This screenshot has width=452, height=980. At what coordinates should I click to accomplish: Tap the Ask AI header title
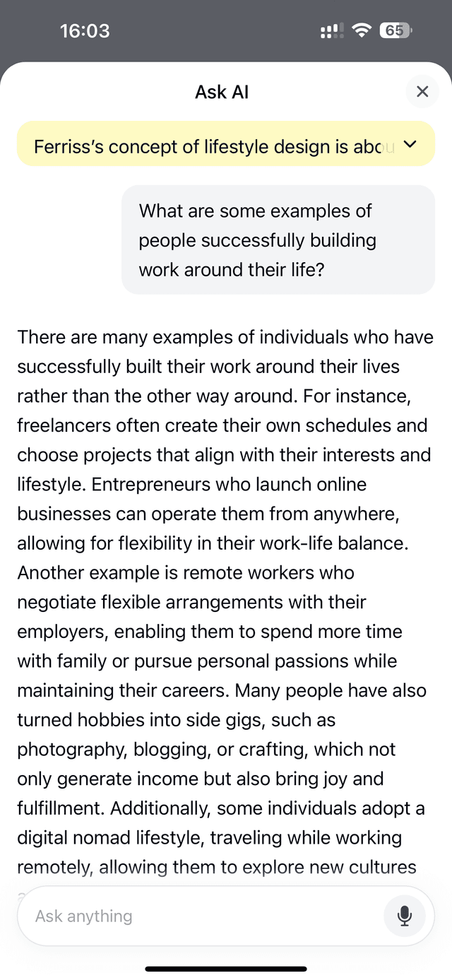pyautogui.click(x=222, y=92)
